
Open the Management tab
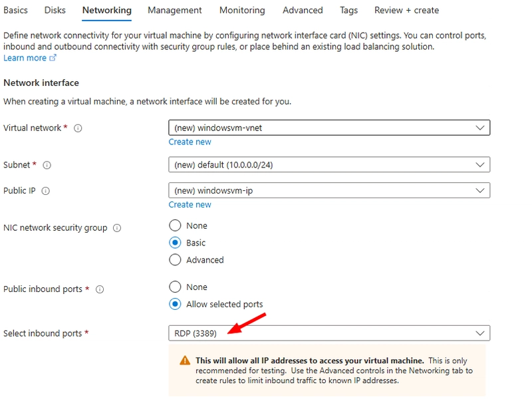(x=175, y=10)
